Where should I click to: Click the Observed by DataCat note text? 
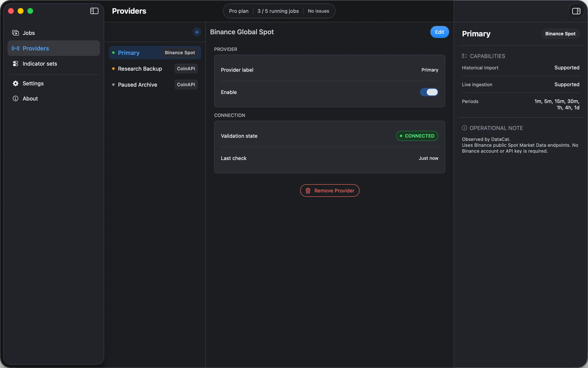tap(486, 139)
